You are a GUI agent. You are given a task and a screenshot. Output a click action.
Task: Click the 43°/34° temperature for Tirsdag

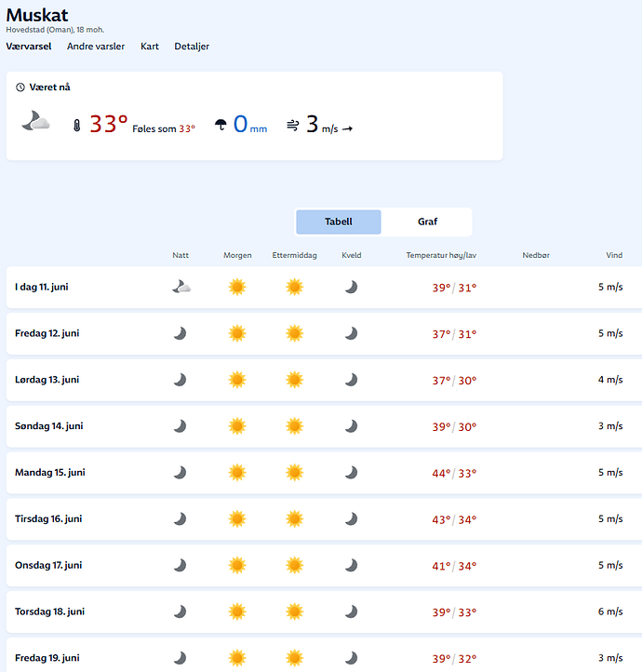[454, 519]
